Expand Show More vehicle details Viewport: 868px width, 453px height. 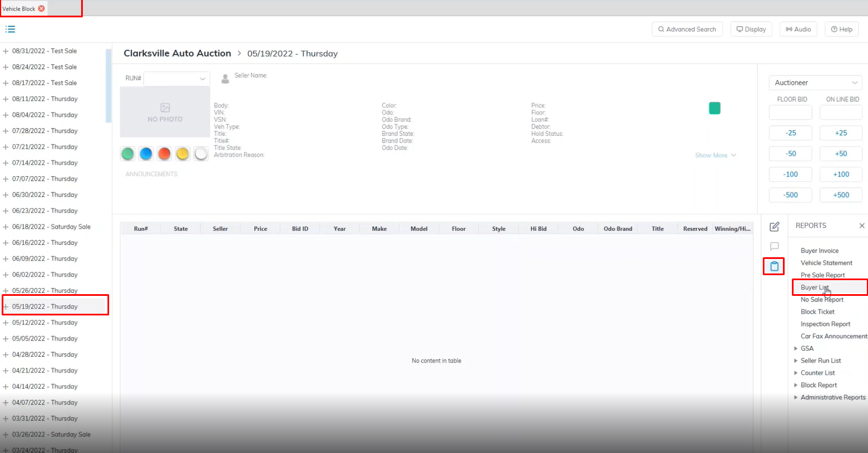point(715,155)
